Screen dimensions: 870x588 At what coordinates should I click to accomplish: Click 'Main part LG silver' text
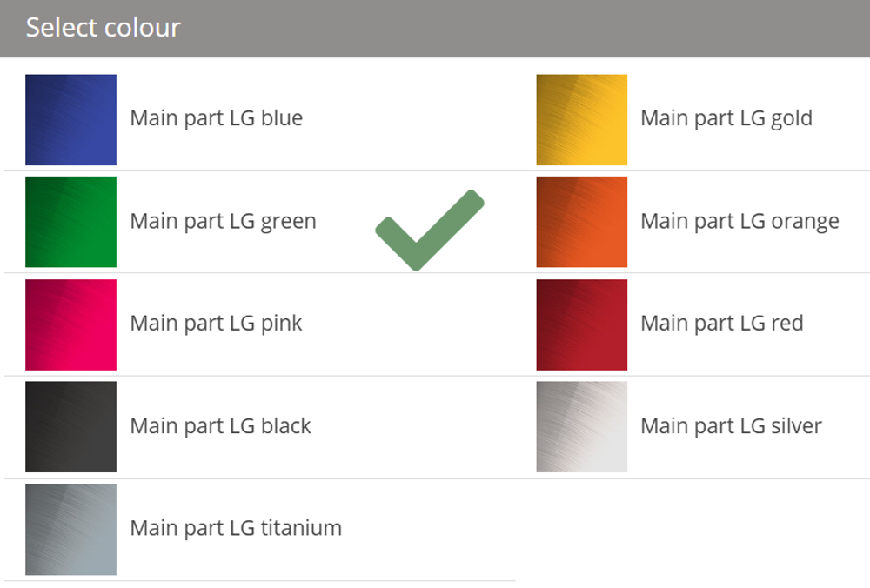click(731, 426)
